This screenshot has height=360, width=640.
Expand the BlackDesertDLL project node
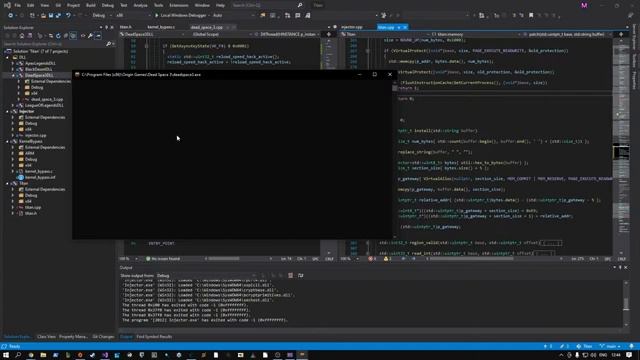tap(13, 69)
